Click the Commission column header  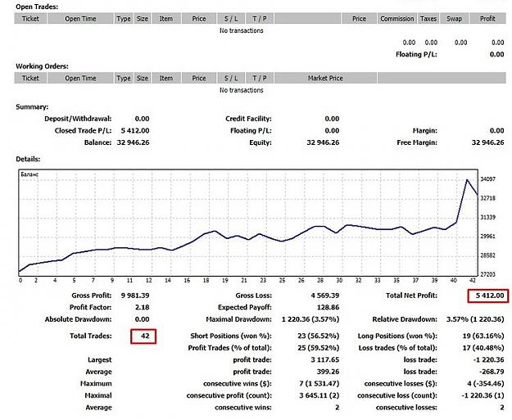396,19
